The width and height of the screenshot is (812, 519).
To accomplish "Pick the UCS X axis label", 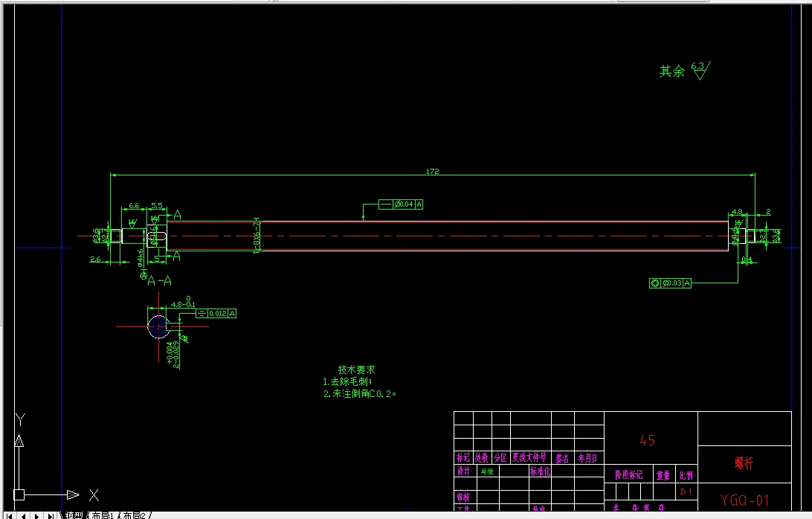I will pos(94,494).
